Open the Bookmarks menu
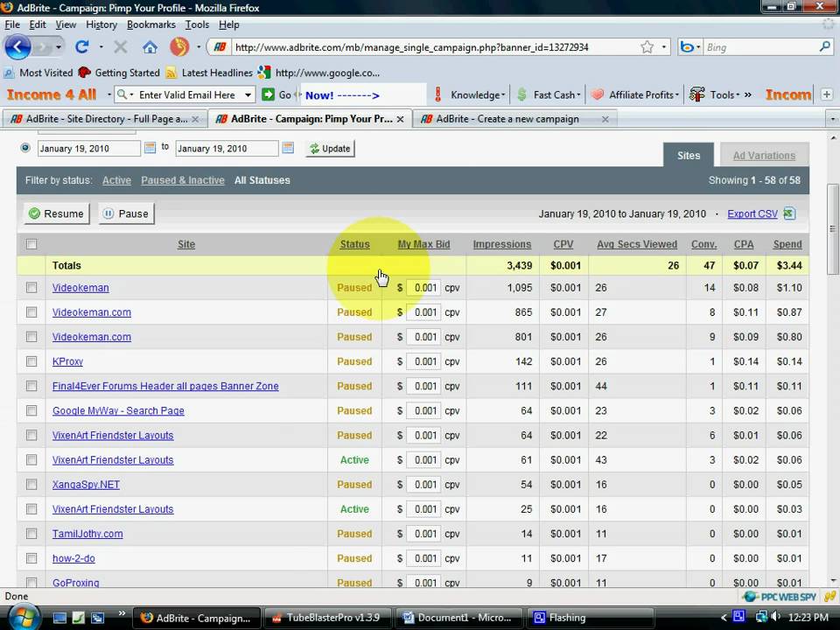 pos(151,24)
